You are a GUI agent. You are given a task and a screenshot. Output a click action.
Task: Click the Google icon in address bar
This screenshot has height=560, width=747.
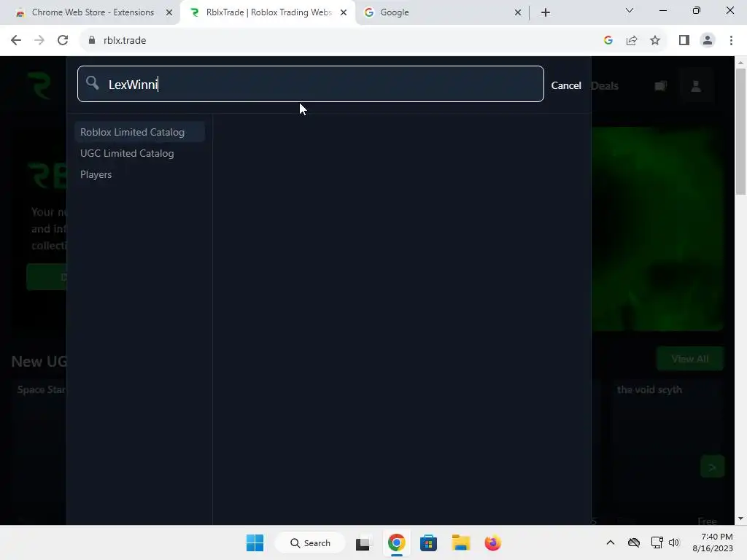608,40
